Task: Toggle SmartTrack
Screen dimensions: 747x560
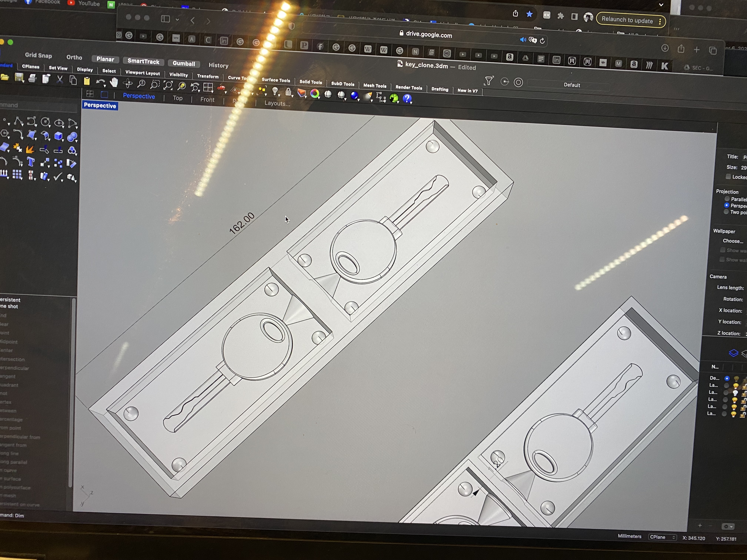Action: tap(144, 61)
